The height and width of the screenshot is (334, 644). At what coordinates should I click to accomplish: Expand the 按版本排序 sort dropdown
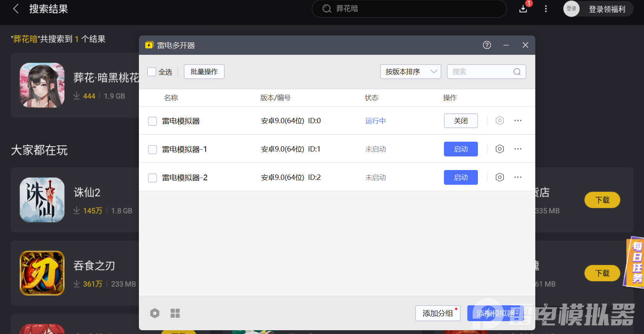coord(410,72)
